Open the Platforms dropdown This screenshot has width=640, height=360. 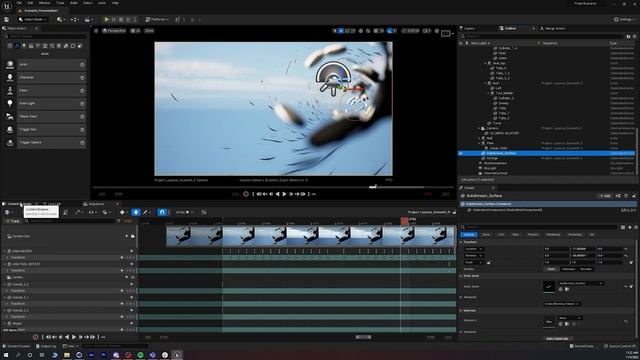pyautogui.click(x=157, y=20)
